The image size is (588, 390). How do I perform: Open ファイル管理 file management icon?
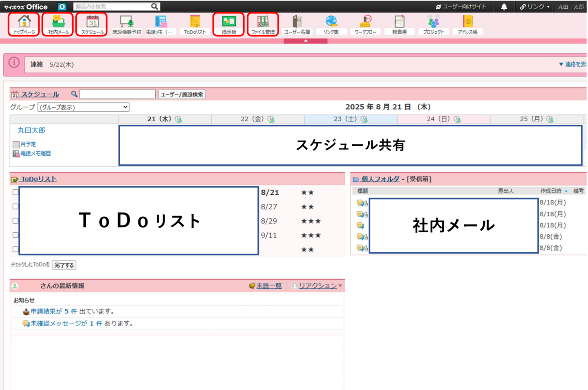point(263,24)
